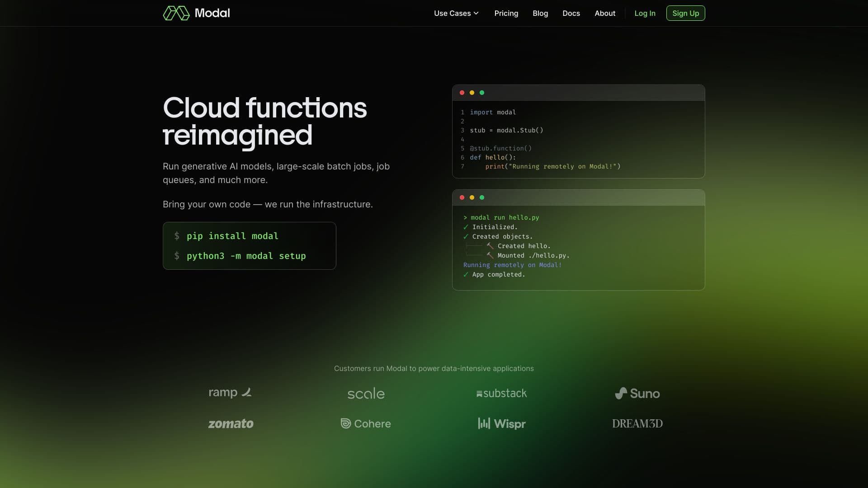868x488 pixels.
Task: Select the ramp customer logo
Action: (x=230, y=392)
